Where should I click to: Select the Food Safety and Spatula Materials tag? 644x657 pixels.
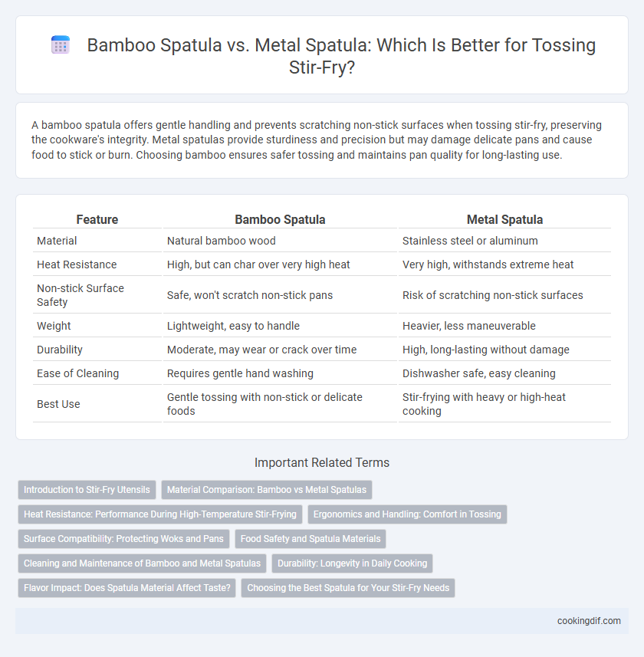[x=310, y=539]
